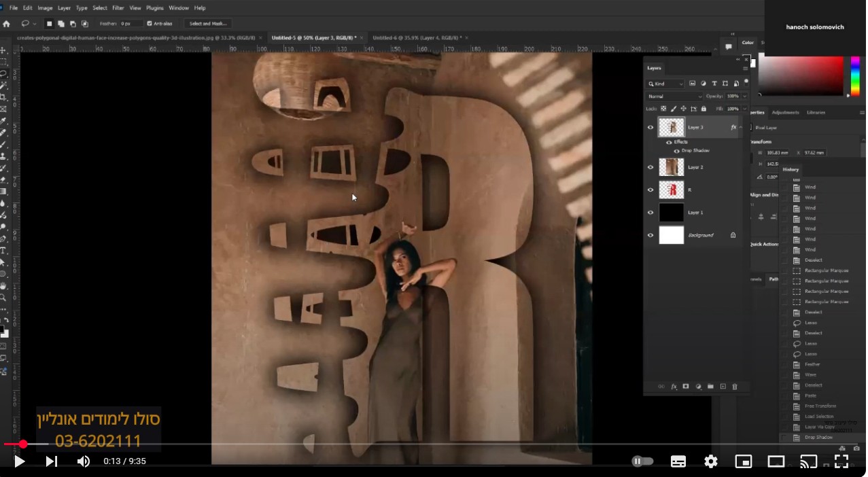
Task: Add a layer mask using Layers panel icon
Action: [686, 387]
